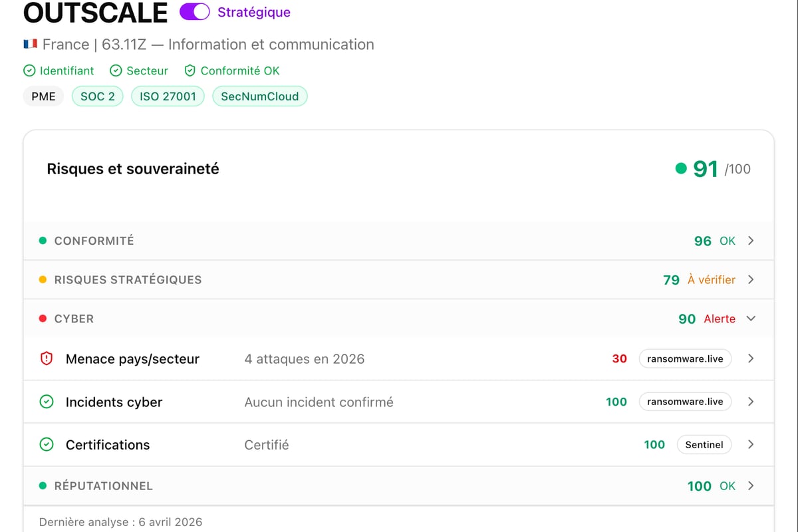Collapse the Cyber section chevron
Screen dimensions: 798x532
[x=751, y=319]
